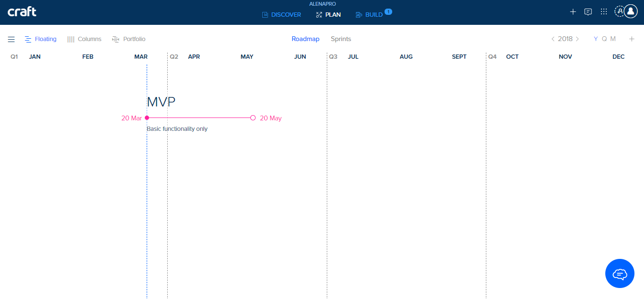Open the apps grid icon

(604, 11)
